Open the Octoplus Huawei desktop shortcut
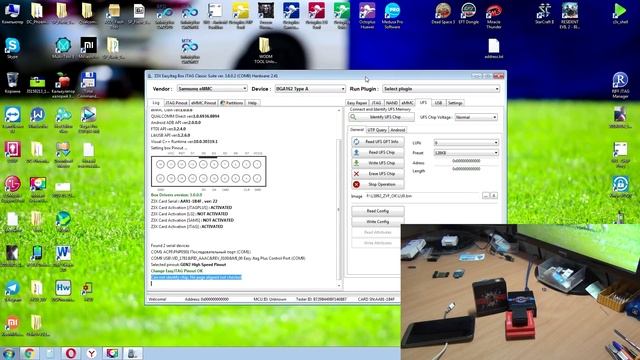 pyautogui.click(x=367, y=16)
